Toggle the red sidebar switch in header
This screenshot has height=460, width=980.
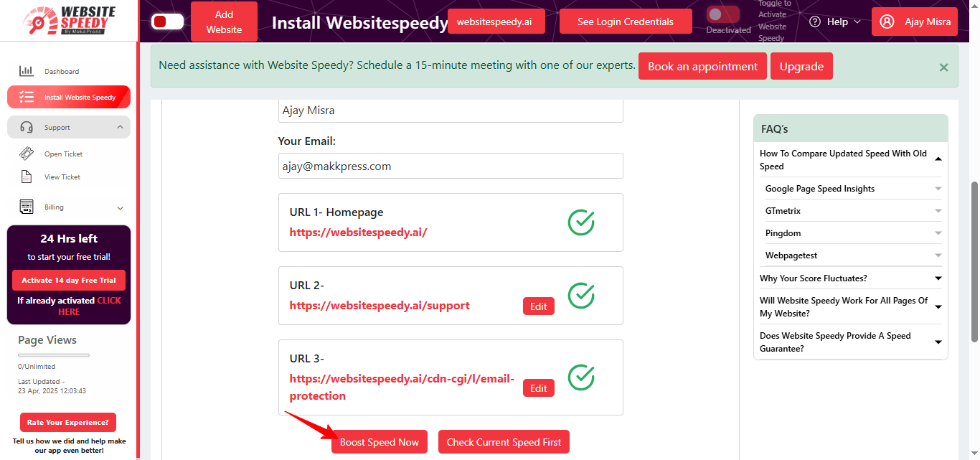167,22
